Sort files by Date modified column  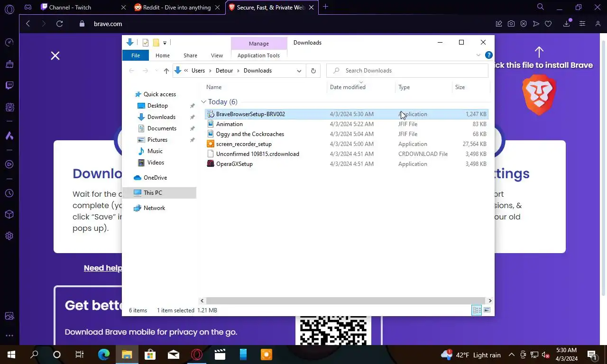pyautogui.click(x=361, y=87)
